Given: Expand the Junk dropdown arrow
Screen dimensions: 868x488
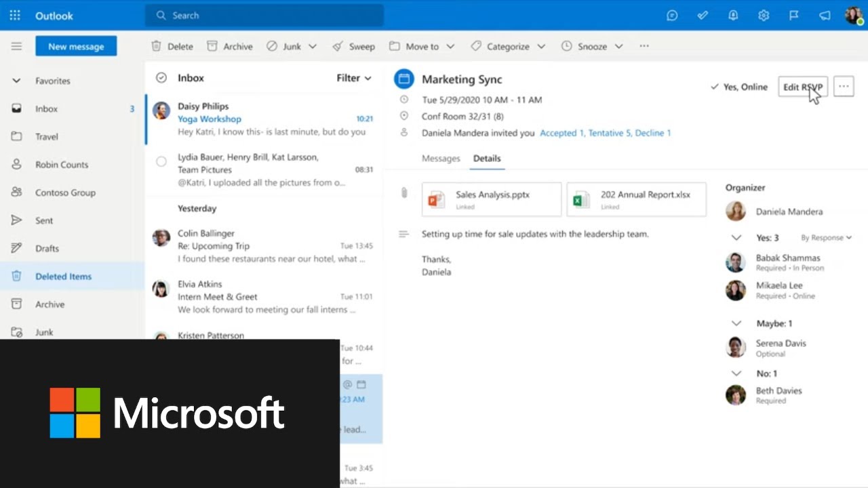Looking at the screenshot, I should point(313,46).
